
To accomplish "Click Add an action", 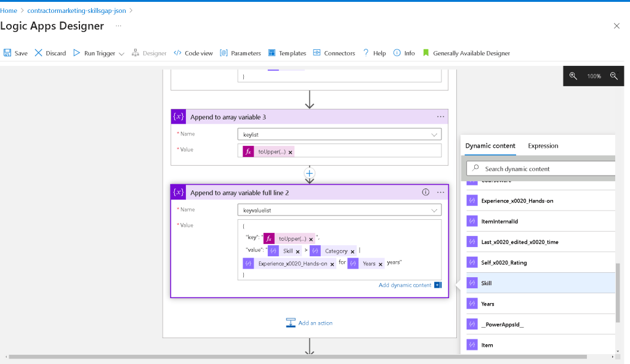I will pyautogui.click(x=309, y=323).
